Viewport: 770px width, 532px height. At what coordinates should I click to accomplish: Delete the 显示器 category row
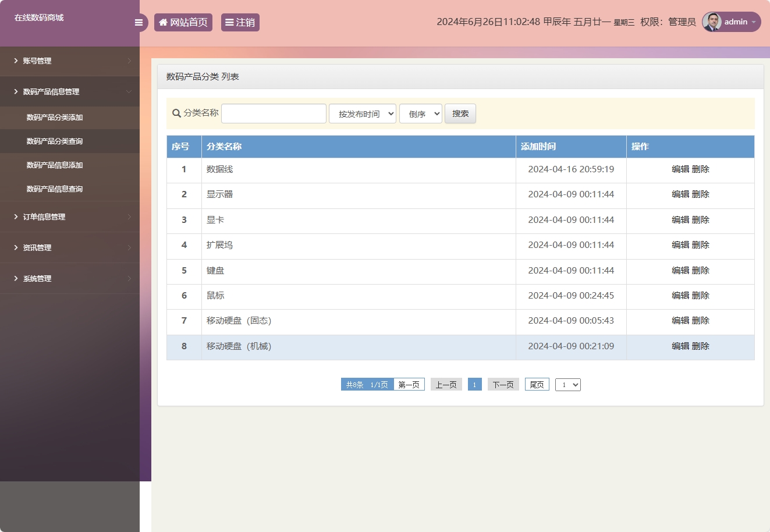click(x=701, y=194)
